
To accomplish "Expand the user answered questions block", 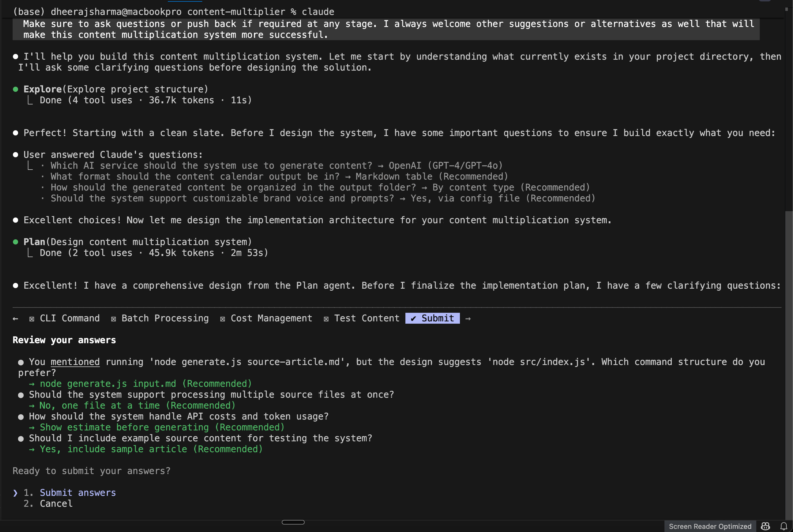I will tap(113, 155).
